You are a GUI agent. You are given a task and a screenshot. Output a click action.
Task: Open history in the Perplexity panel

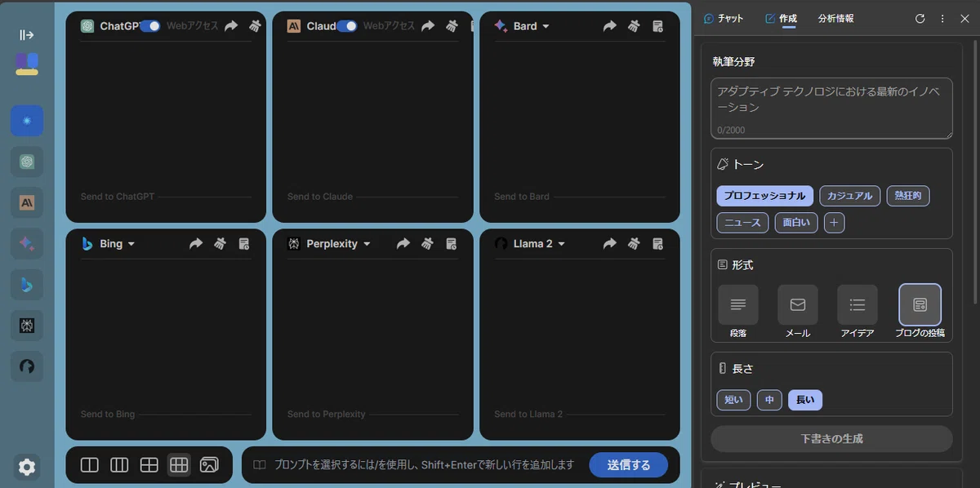[451, 243]
